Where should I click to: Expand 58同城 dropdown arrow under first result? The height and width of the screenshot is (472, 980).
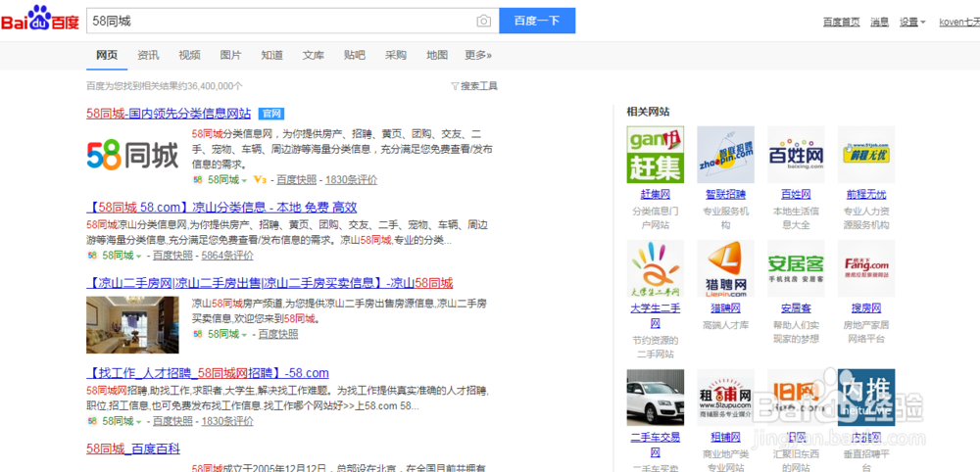[244, 180]
